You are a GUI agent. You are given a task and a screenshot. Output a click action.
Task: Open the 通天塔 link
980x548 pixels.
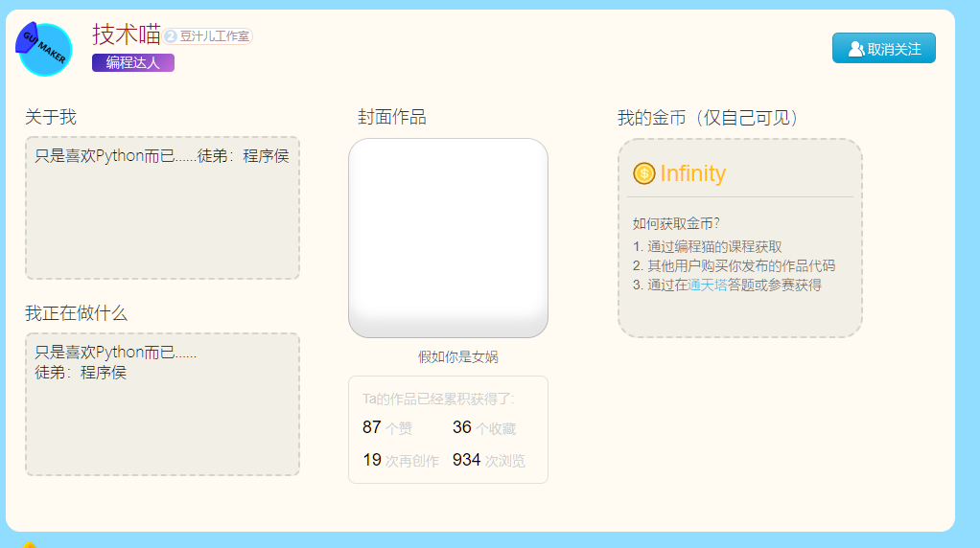pos(708,285)
